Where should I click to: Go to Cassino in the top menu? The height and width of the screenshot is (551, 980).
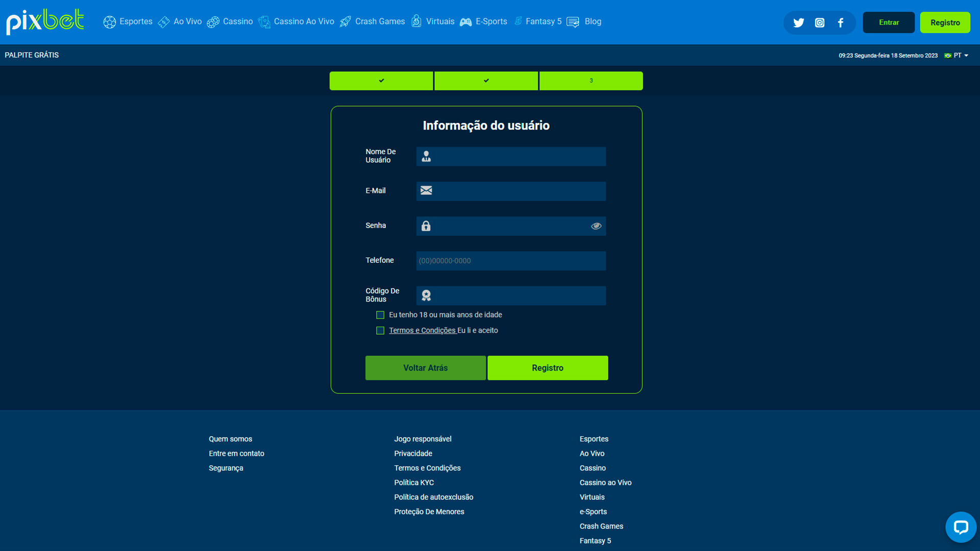[x=238, y=21]
